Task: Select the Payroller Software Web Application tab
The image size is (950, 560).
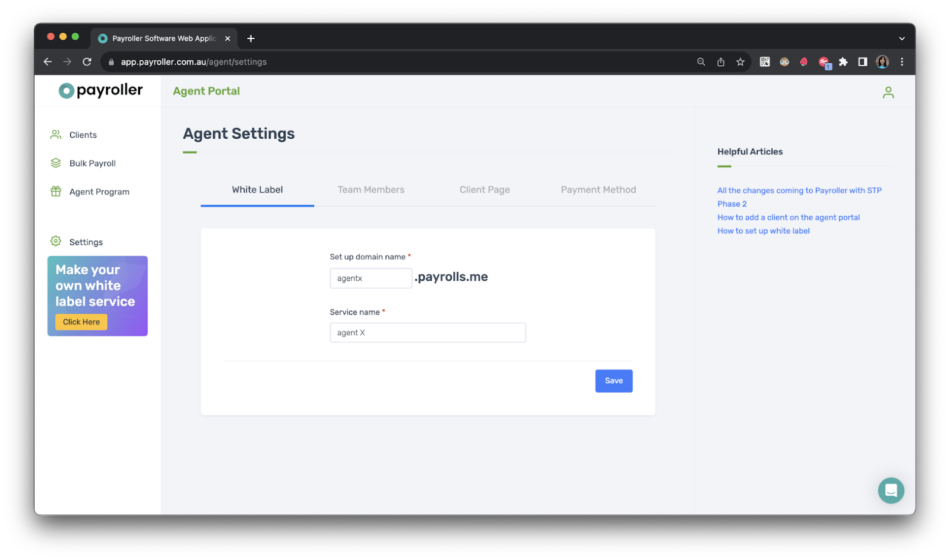Action: [164, 39]
